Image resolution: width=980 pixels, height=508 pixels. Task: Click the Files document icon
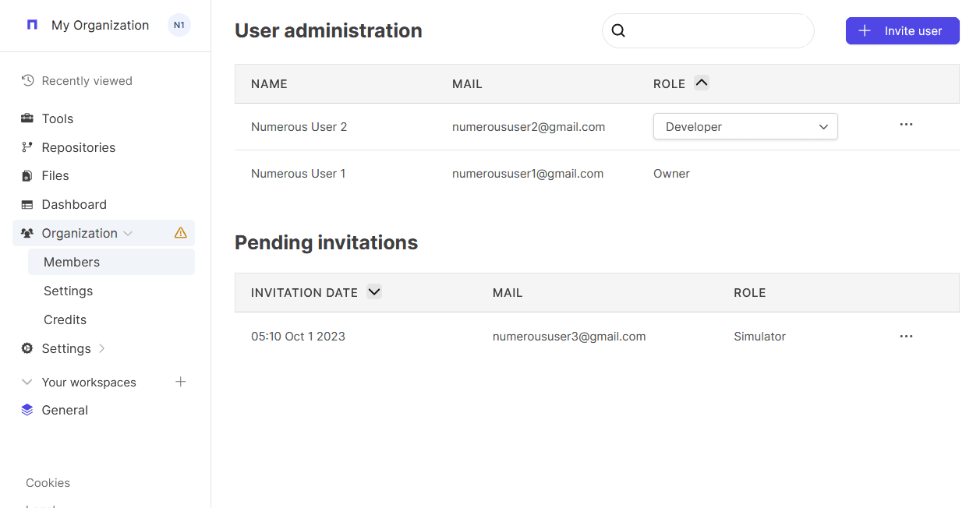coord(27,176)
